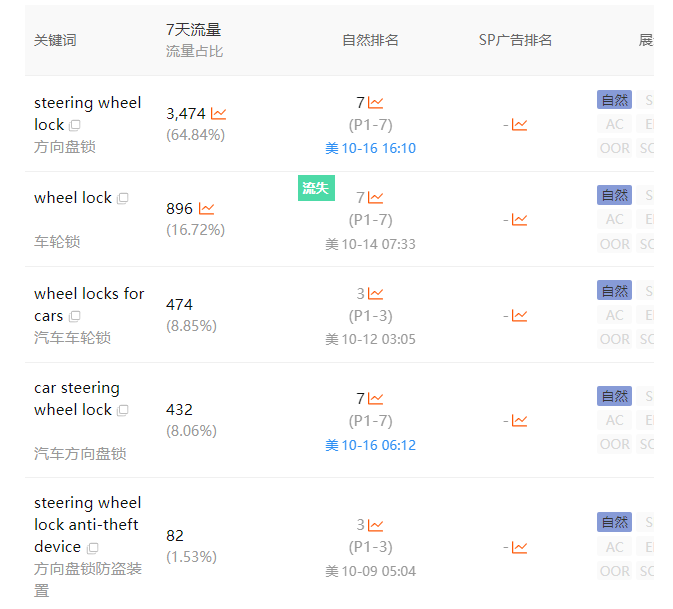Open timestamp link 美 10-16 16:10
The image size is (673, 609).
pyautogui.click(x=370, y=148)
